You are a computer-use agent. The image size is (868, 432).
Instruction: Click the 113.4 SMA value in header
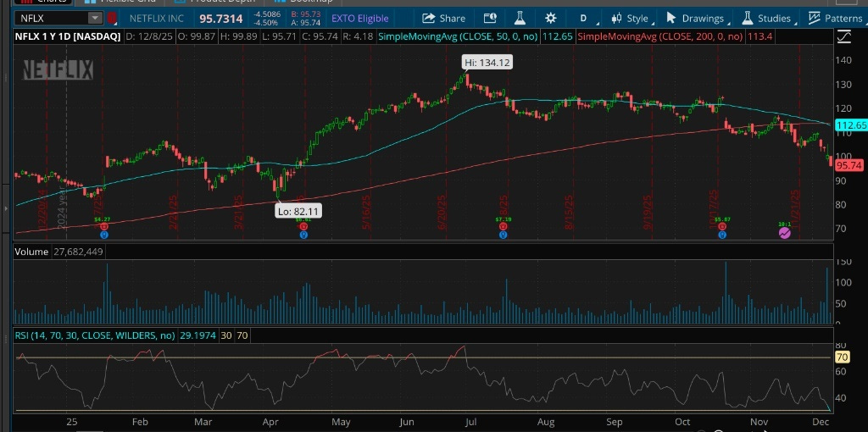(759, 37)
